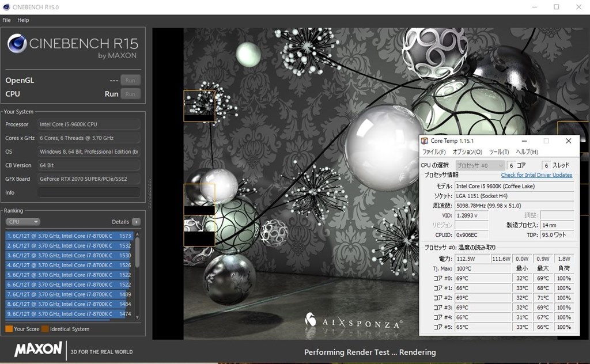
Task: Click TDP value 95.0 ワット
Action: (557, 235)
